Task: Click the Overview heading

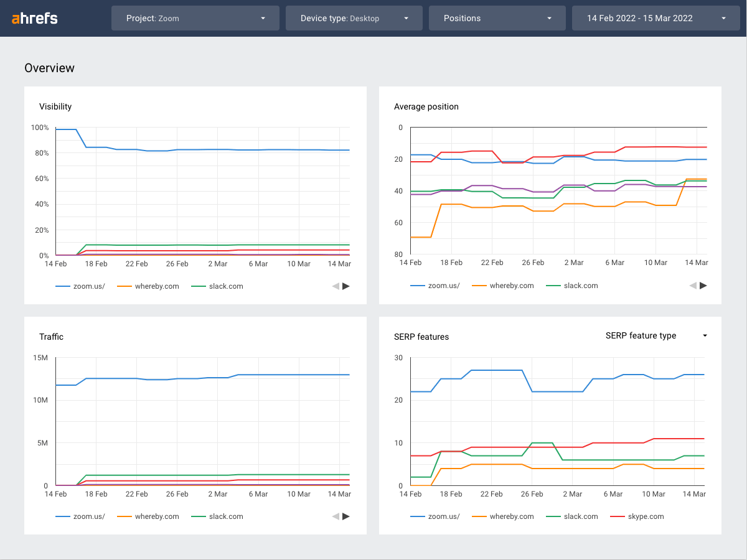Action: pyautogui.click(x=50, y=68)
